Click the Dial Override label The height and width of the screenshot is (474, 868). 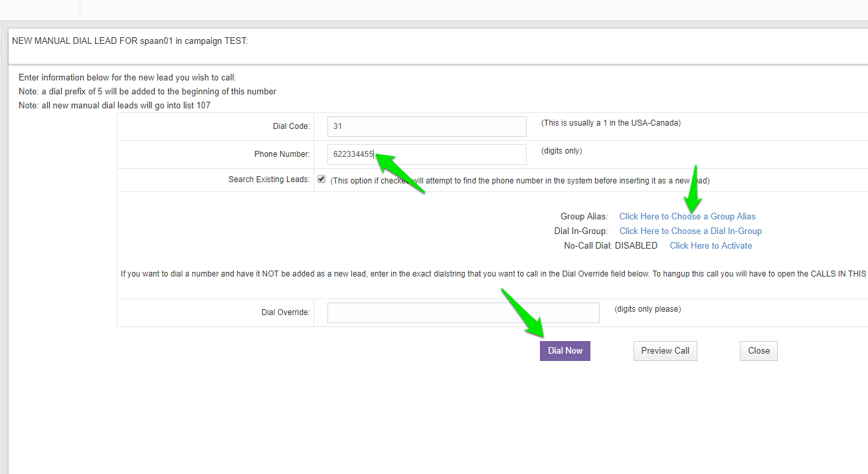coord(286,312)
